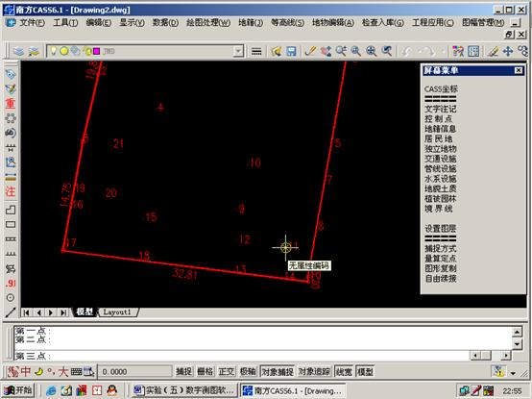
Task: Click the magenta layer color swatch
Action: [x=96, y=51]
